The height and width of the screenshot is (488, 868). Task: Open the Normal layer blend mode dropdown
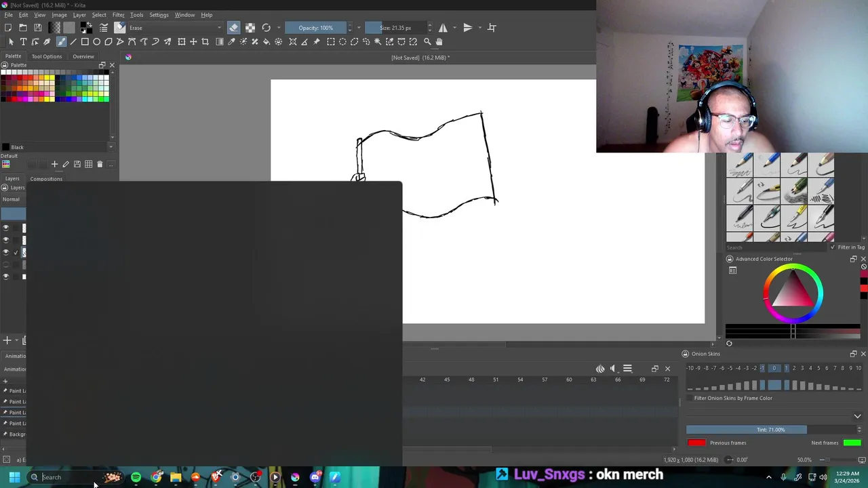14,199
